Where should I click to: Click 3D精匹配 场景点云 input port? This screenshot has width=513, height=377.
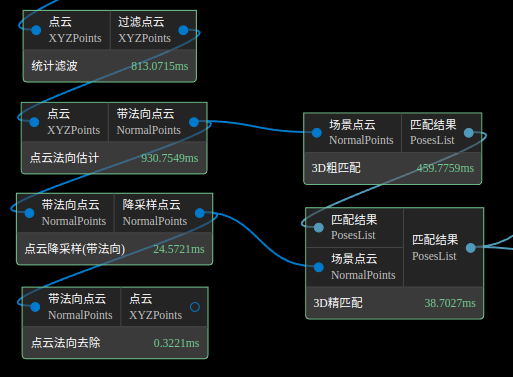[x=319, y=267]
